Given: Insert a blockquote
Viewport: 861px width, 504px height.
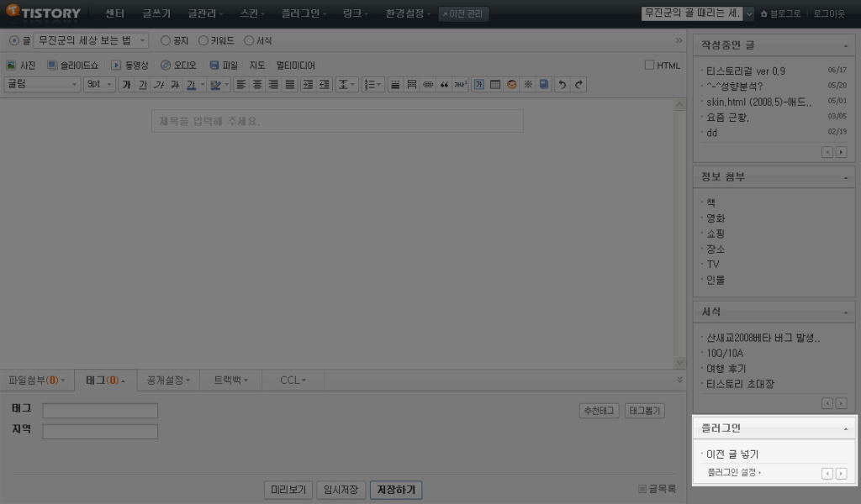Looking at the screenshot, I should [x=444, y=85].
